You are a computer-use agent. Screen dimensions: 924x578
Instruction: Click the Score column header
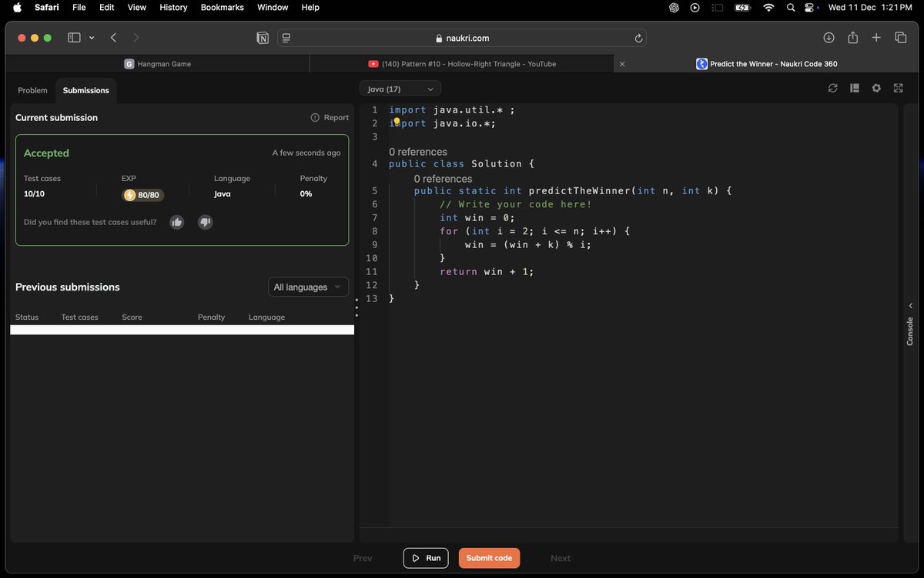pyautogui.click(x=132, y=317)
